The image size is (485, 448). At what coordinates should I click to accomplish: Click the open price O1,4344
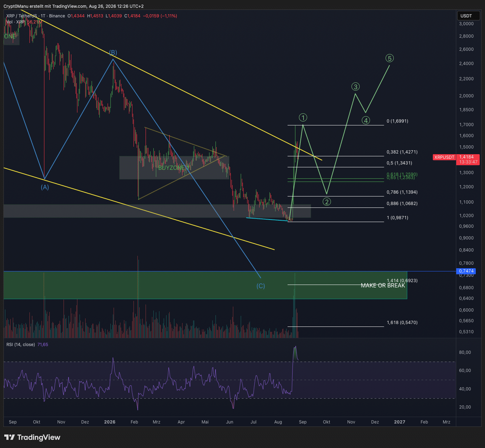click(76, 16)
